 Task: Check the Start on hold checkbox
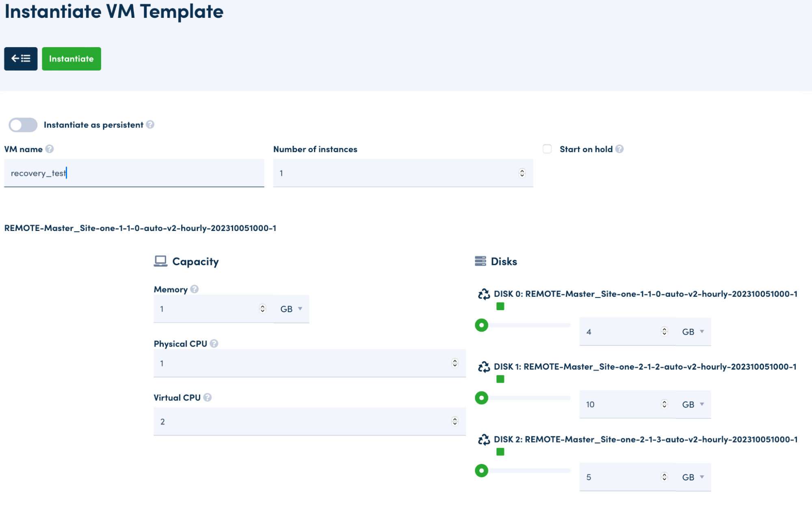(x=546, y=149)
